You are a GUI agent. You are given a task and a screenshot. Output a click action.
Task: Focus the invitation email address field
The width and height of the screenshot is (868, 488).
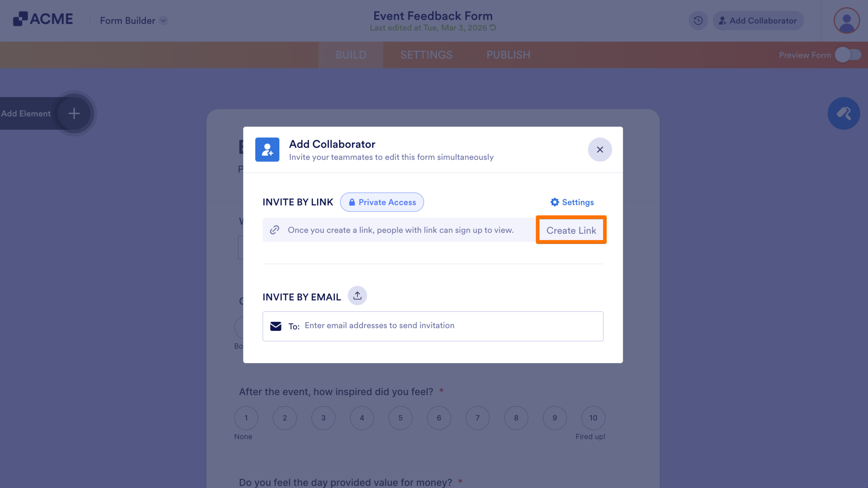[441, 326]
